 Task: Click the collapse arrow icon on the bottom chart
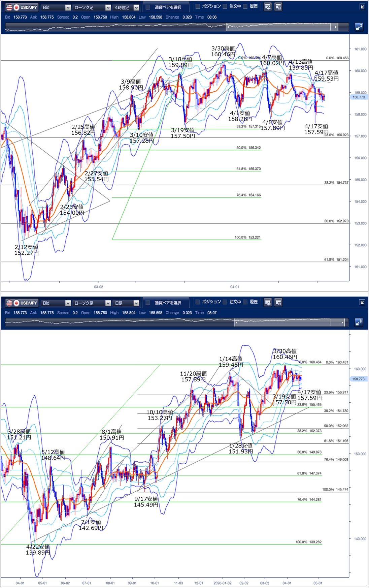coord(362,302)
